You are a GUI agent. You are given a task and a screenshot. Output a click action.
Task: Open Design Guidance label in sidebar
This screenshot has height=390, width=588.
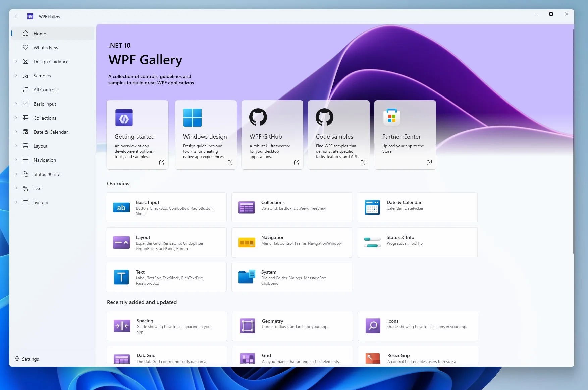pos(51,62)
